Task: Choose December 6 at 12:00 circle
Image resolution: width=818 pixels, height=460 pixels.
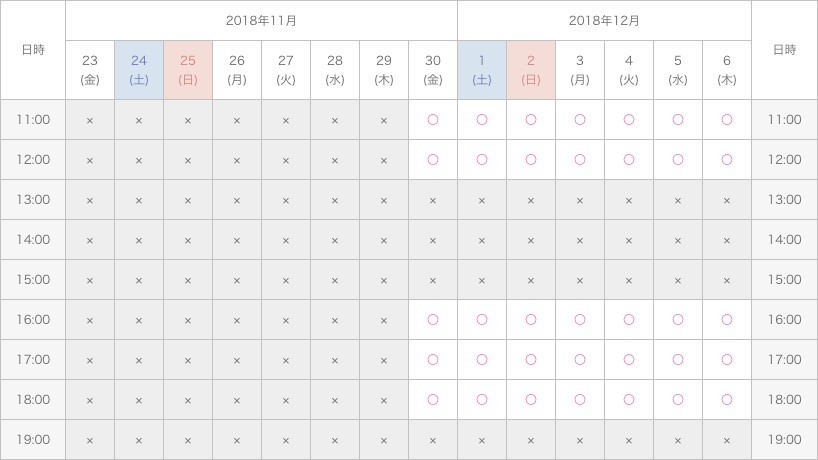Action: coord(727,159)
